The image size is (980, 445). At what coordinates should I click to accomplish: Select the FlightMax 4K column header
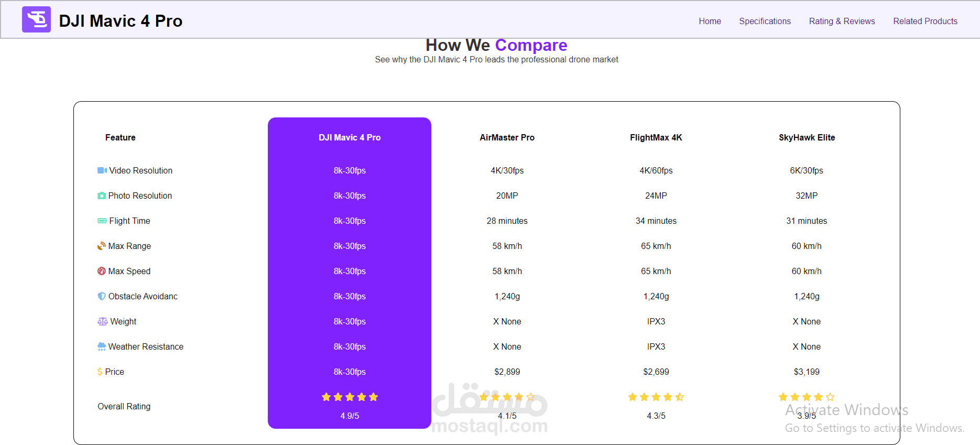click(656, 137)
